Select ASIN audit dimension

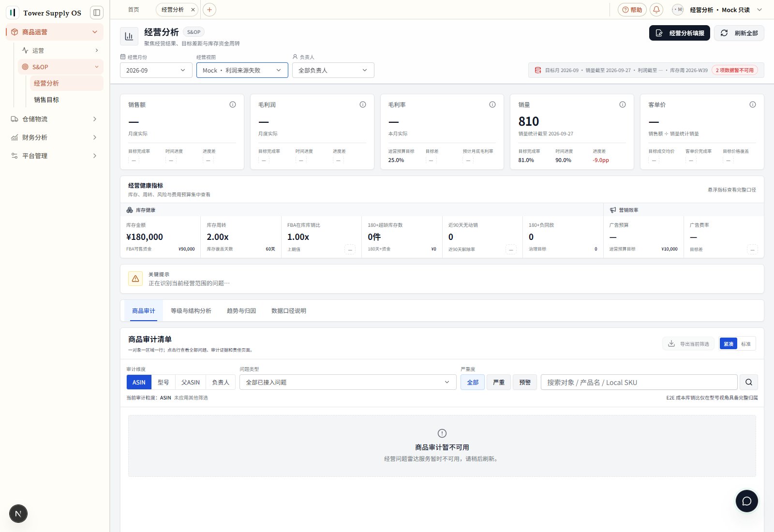pyautogui.click(x=139, y=382)
